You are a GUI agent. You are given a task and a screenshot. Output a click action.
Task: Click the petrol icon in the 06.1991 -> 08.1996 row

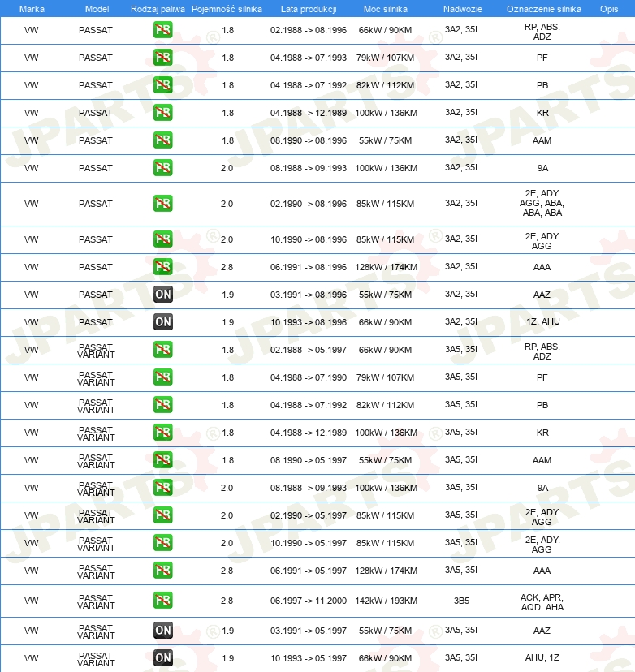(163, 267)
